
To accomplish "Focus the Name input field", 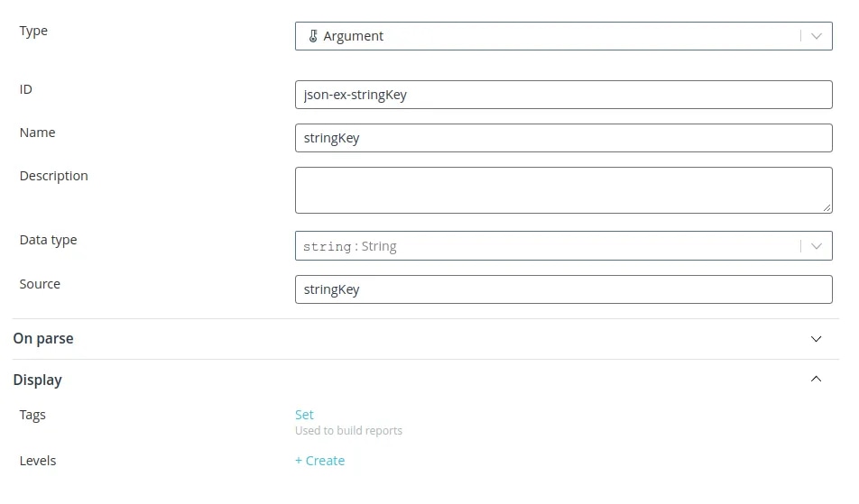I will coord(564,138).
